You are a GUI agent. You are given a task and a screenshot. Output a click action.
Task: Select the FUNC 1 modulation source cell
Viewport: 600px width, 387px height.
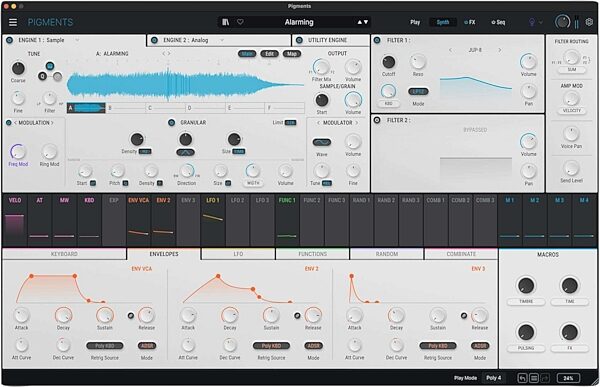pos(287,220)
